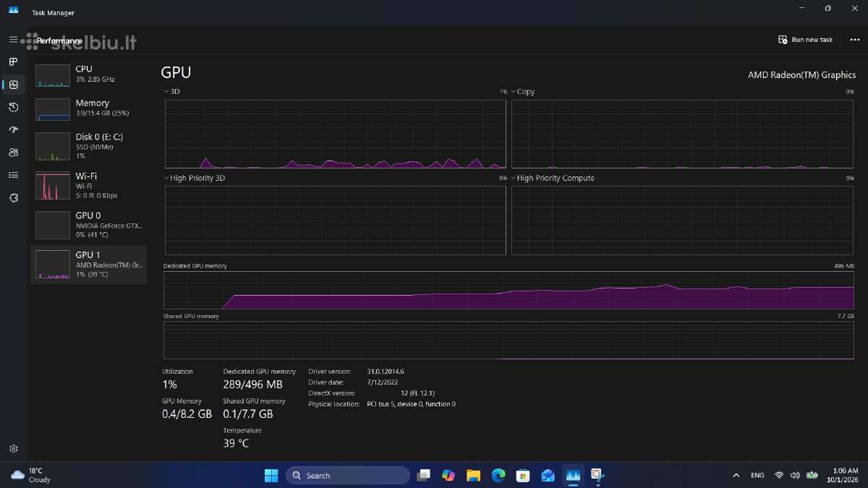Open the Wi-Fi network tray icon
The image size is (868, 488).
pos(779,475)
